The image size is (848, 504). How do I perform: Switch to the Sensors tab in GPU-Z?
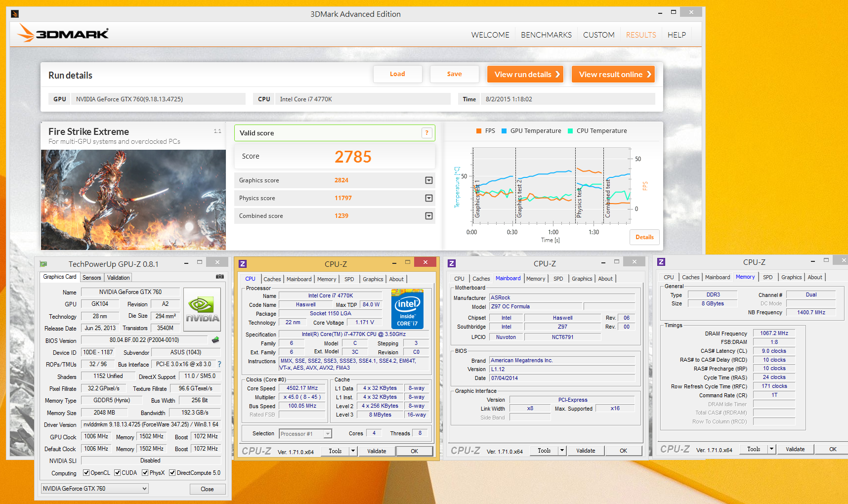[x=92, y=278]
